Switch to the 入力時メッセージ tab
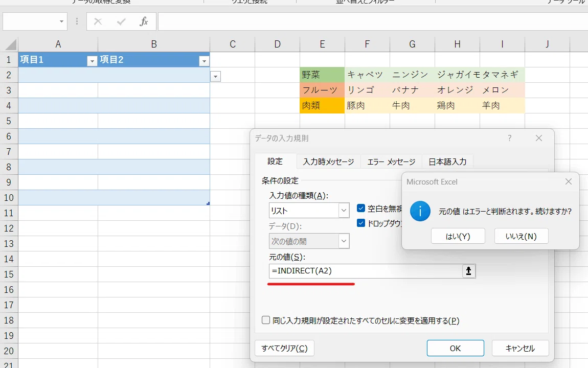This screenshot has width=588, height=368. click(328, 162)
